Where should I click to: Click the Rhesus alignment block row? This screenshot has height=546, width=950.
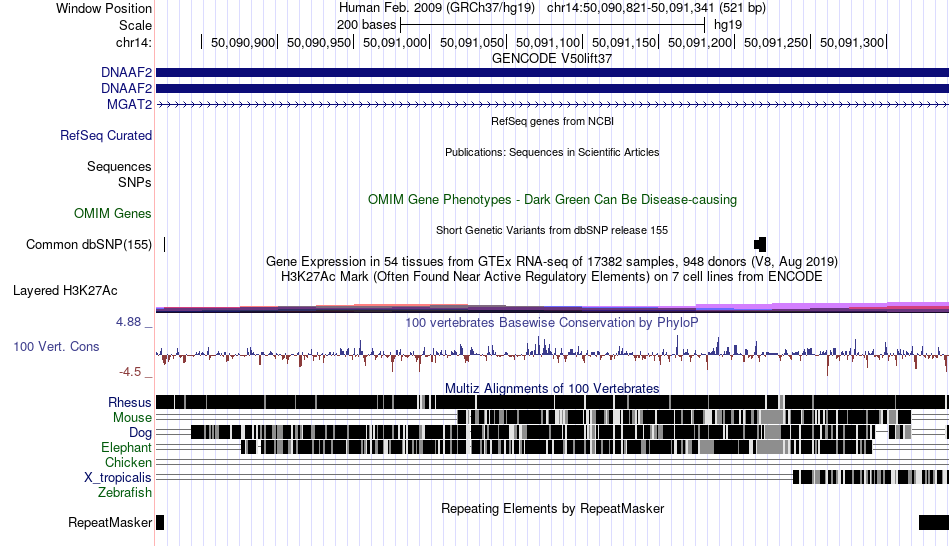(552, 402)
